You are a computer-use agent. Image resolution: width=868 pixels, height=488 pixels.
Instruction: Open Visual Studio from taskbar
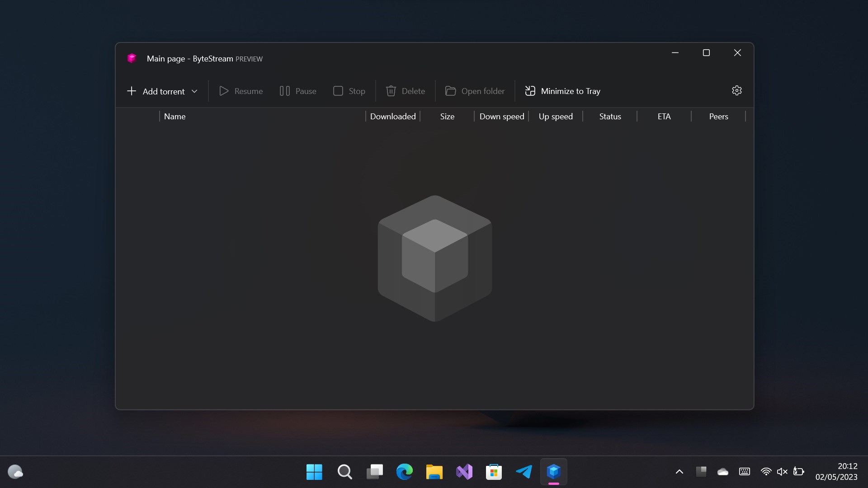pos(464,472)
